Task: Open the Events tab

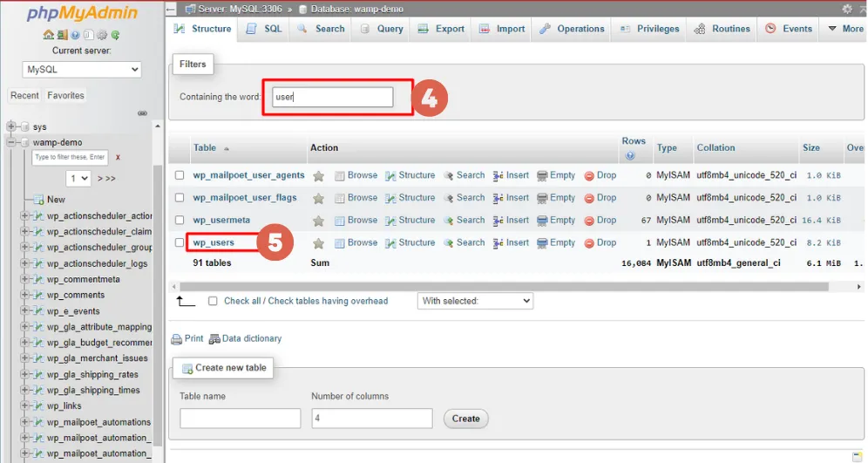Action: click(x=789, y=29)
